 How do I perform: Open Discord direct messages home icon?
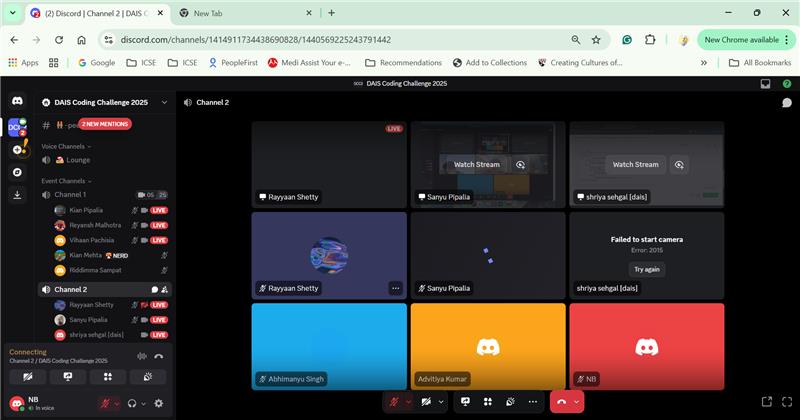click(17, 101)
